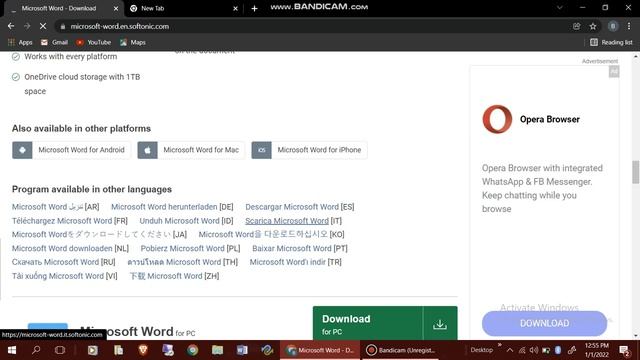Image resolution: width=640 pixels, height=360 pixels.
Task: Open the Maps bookmark
Action: [x=133, y=42]
